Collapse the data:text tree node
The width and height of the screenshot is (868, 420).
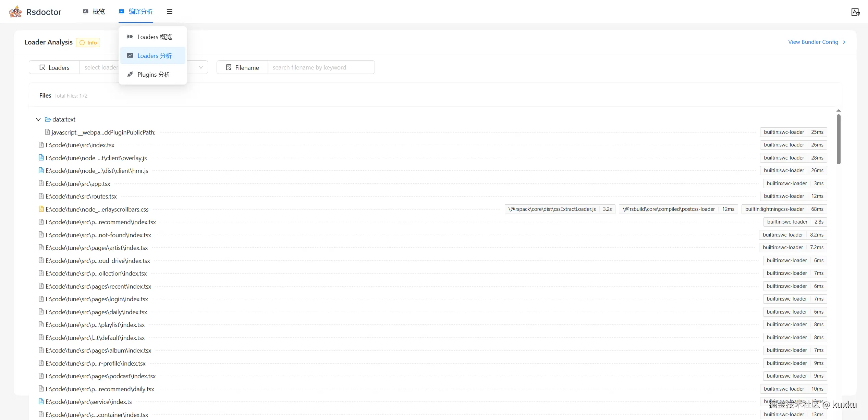(x=38, y=119)
